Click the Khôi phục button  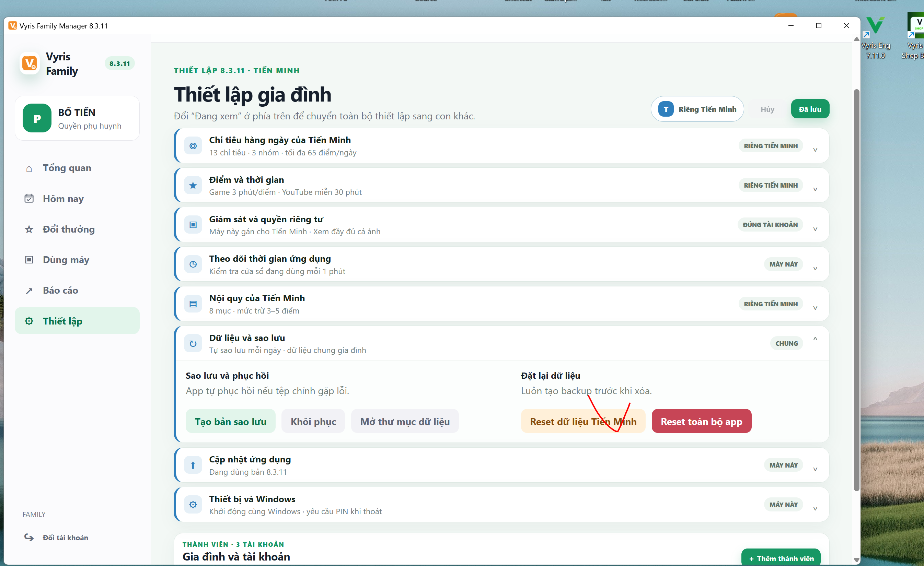point(313,421)
